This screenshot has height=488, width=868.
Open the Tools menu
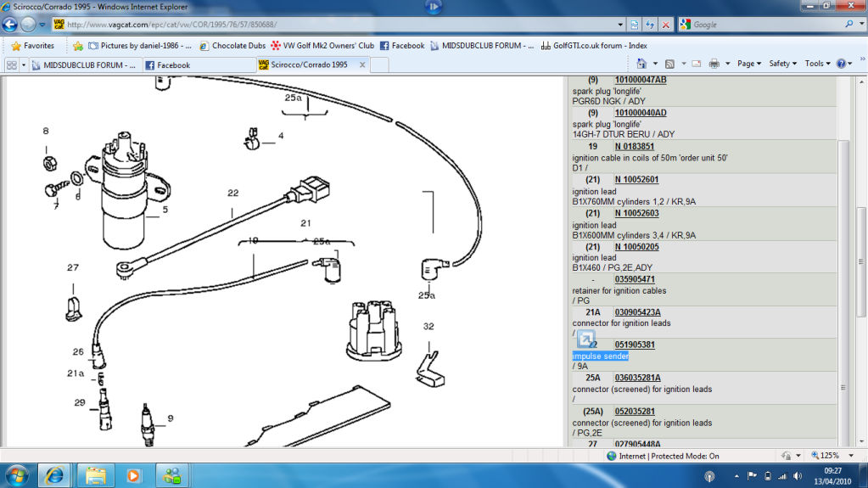click(x=817, y=64)
